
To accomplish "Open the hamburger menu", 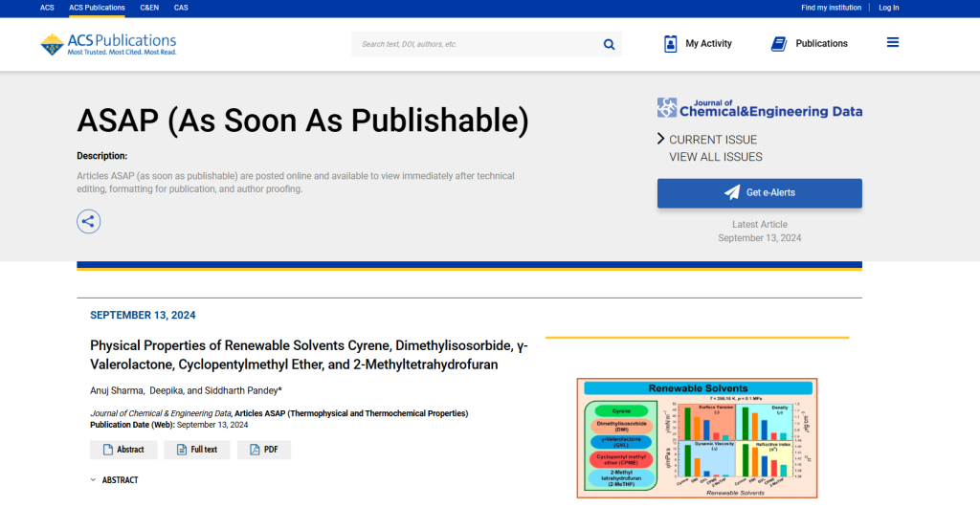I will tap(893, 42).
